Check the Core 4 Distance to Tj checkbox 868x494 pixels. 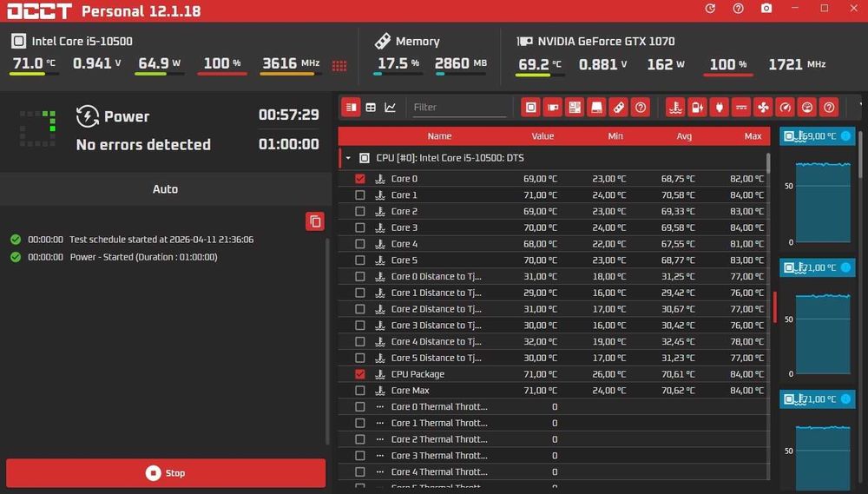pyautogui.click(x=360, y=342)
